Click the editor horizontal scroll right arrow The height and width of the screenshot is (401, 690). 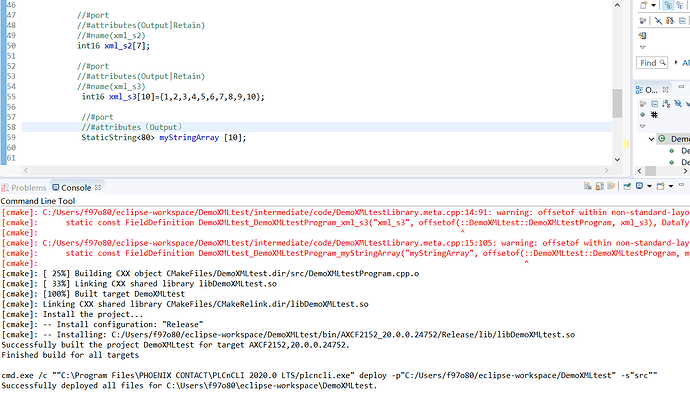[x=606, y=170]
